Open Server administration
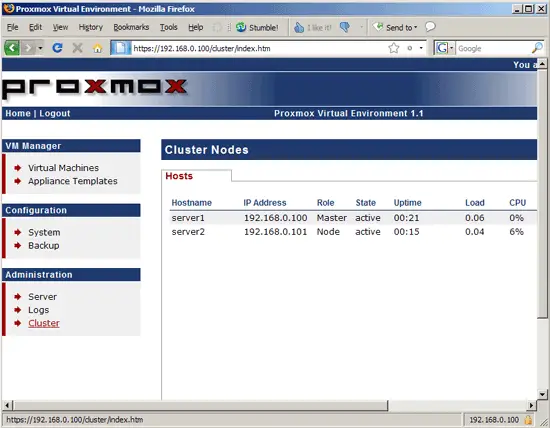This screenshot has width=550, height=428. pyautogui.click(x=42, y=296)
